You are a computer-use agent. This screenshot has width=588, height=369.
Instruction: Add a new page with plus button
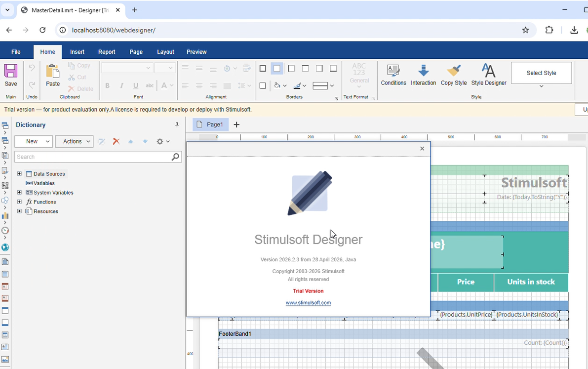tap(236, 124)
